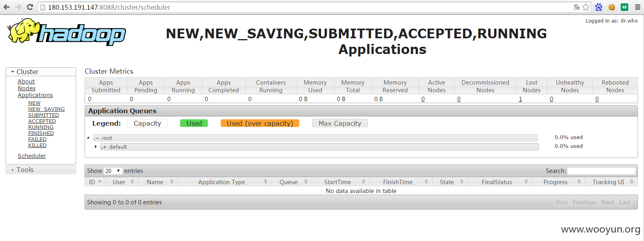The height and width of the screenshot is (241, 644).
Task: Reload the page with the refresh icon
Action: click(x=30, y=7)
